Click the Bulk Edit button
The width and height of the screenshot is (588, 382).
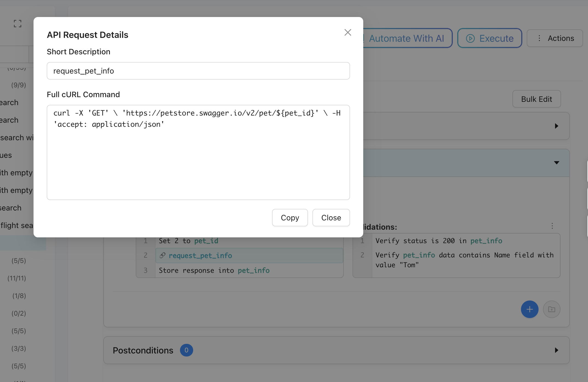[536, 99]
